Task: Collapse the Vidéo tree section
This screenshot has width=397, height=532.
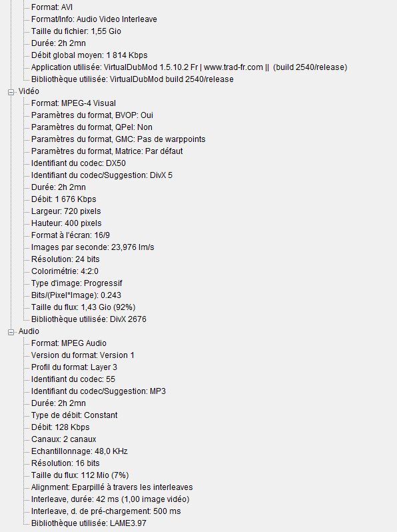Action: point(11,91)
